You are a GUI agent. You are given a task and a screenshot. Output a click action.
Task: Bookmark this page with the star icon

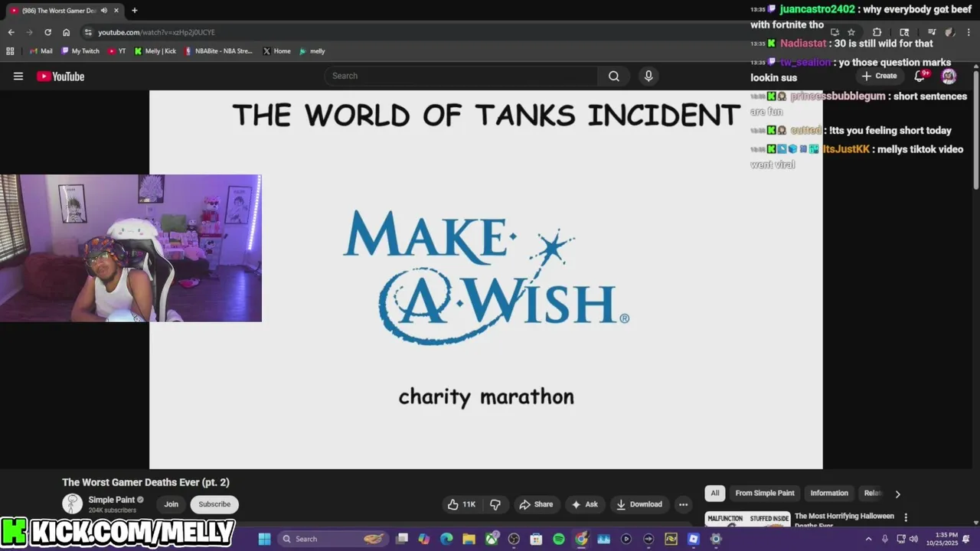pyautogui.click(x=851, y=32)
